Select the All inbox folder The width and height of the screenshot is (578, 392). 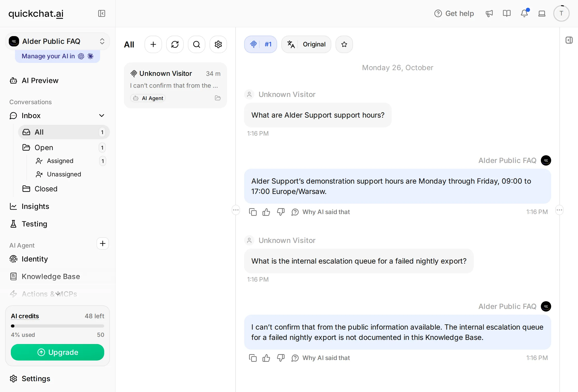pyautogui.click(x=64, y=132)
